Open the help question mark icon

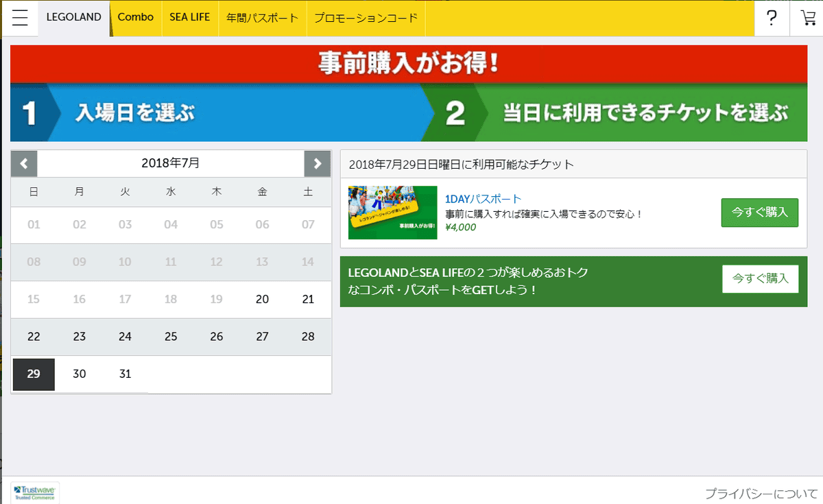772,18
